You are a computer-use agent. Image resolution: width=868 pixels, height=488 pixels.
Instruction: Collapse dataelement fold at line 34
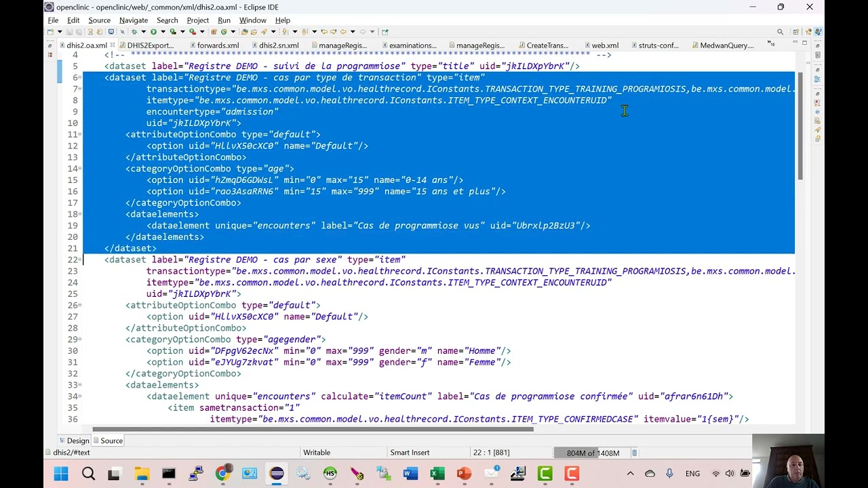pyautogui.click(x=81, y=396)
